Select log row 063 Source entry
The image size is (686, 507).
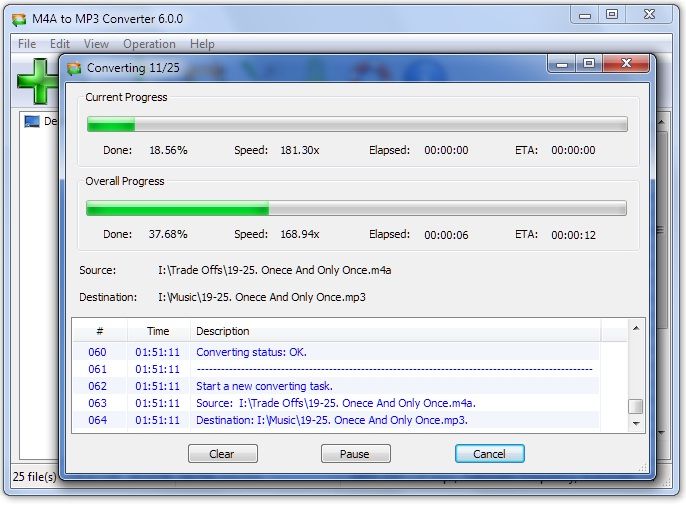click(x=336, y=403)
